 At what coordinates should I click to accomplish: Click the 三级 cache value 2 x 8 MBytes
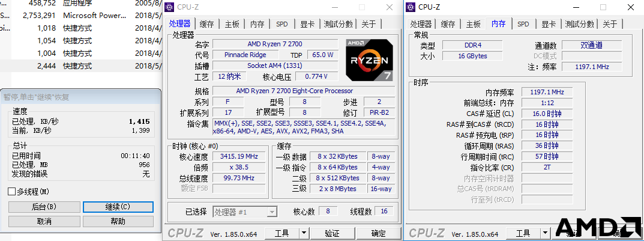point(337,189)
